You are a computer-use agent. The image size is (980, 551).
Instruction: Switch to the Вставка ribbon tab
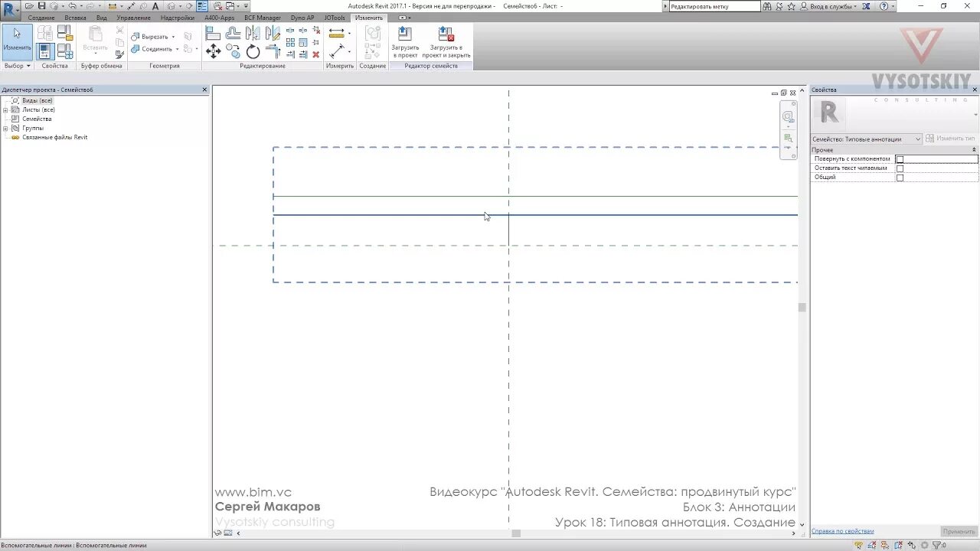point(75,18)
